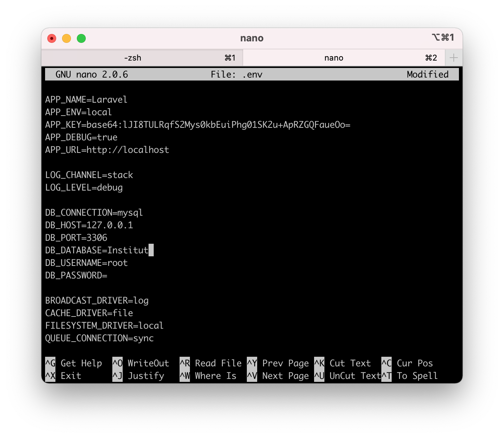Click the ^O WriteOut shortcut

[x=141, y=363]
